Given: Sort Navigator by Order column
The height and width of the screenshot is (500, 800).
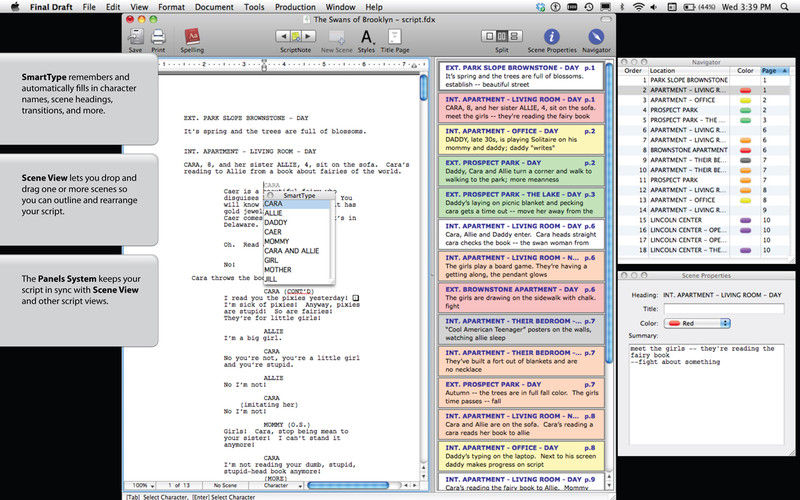Looking at the screenshot, I should click(633, 70).
